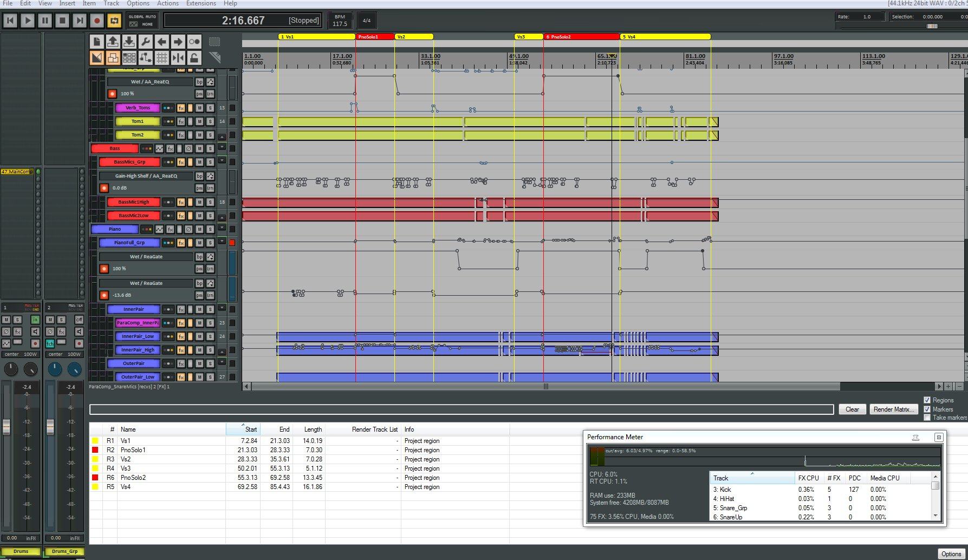The width and height of the screenshot is (968, 560).
Task: Click the new project toolbar icon
Action: click(96, 41)
